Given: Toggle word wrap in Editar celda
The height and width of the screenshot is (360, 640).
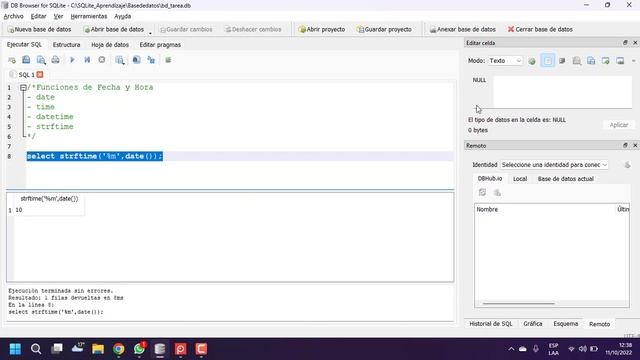Looking at the screenshot, I should click(x=562, y=61).
